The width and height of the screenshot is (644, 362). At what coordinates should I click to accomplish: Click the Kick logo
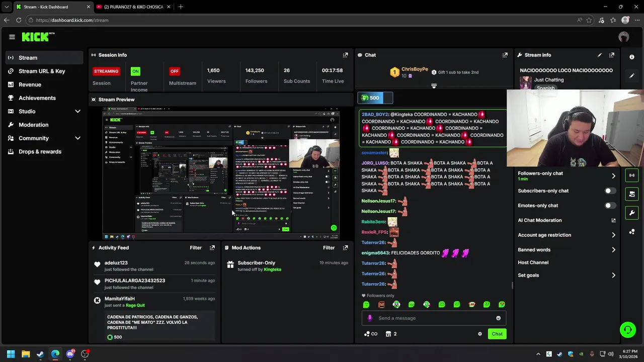[x=38, y=37]
